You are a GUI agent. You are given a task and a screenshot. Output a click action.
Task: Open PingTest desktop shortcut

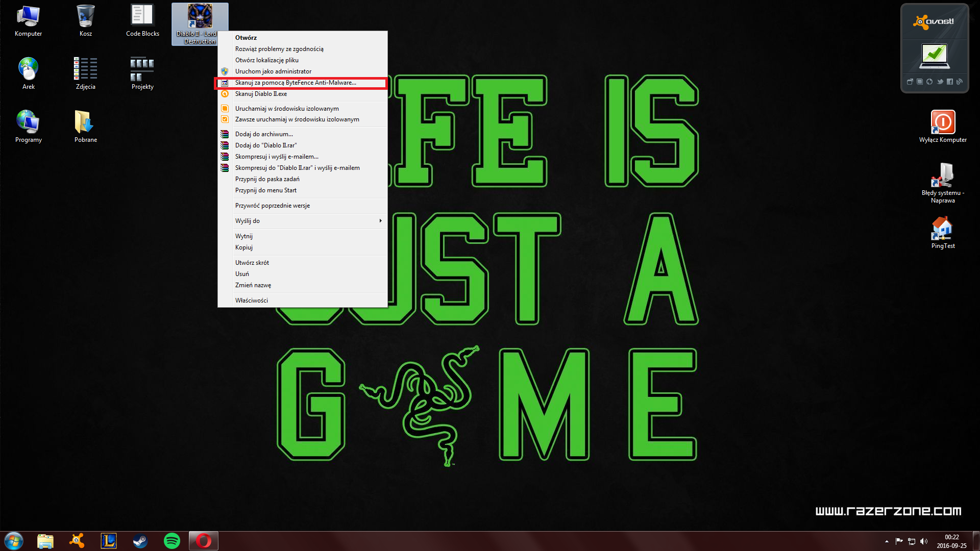942,232
